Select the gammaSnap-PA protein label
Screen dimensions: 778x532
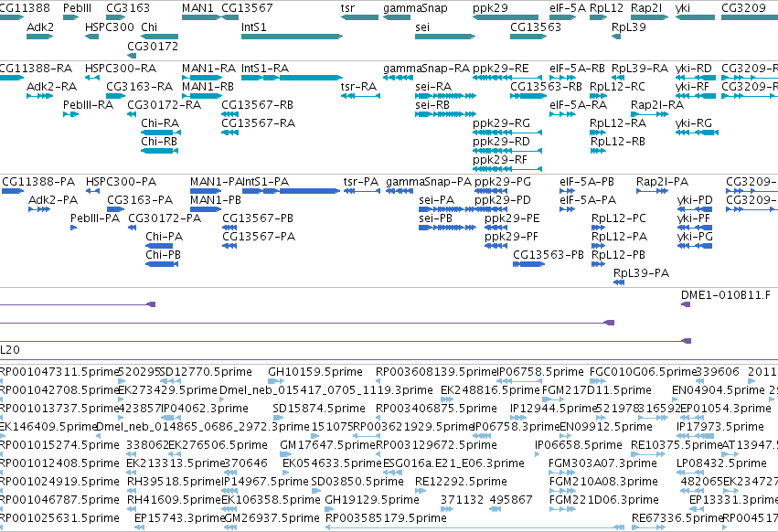(x=428, y=182)
